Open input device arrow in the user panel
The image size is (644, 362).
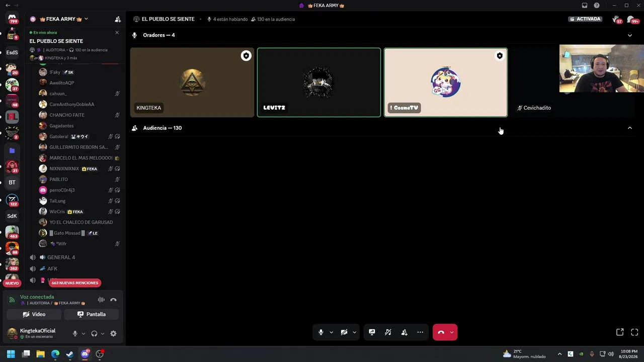click(x=84, y=333)
